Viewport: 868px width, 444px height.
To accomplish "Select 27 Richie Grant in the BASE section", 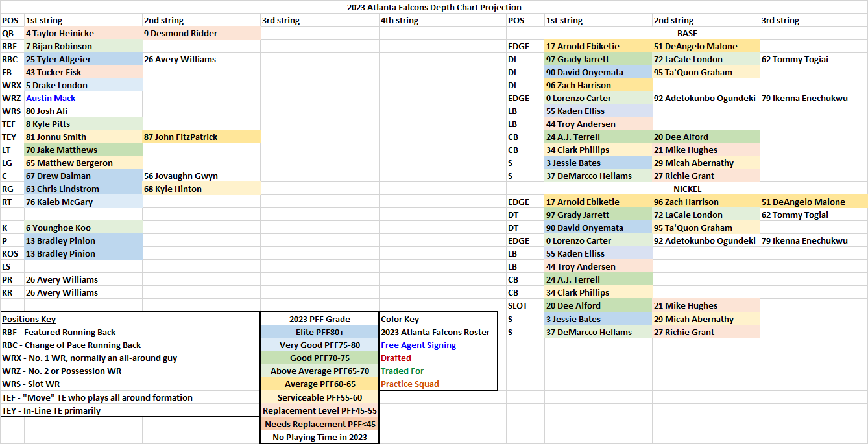I will click(x=706, y=176).
